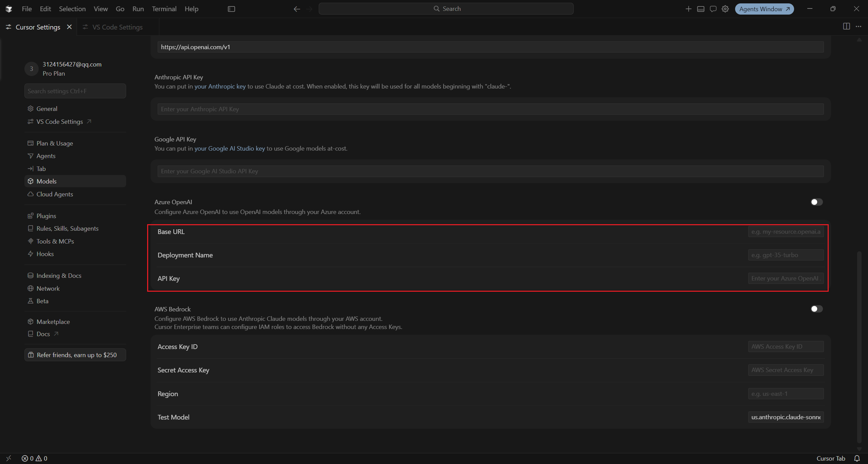Image resolution: width=868 pixels, height=464 pixels.
Task: Open Cursor Tab status bar entry
Action: [831, 458]
